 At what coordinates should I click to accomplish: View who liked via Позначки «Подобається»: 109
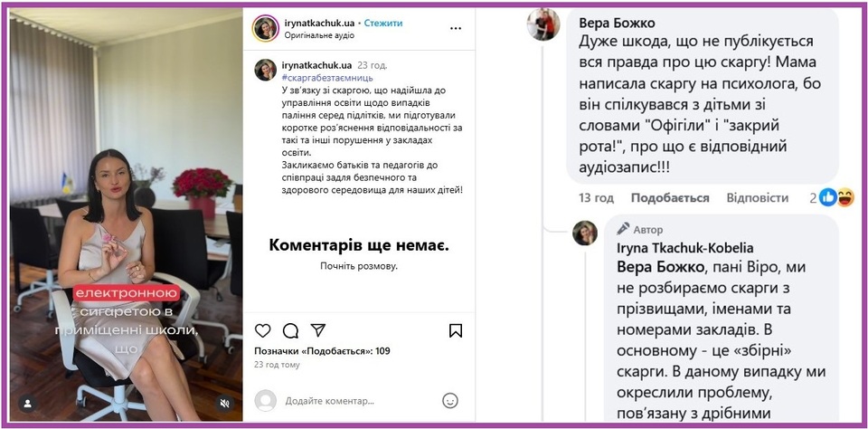click(322, 351)
